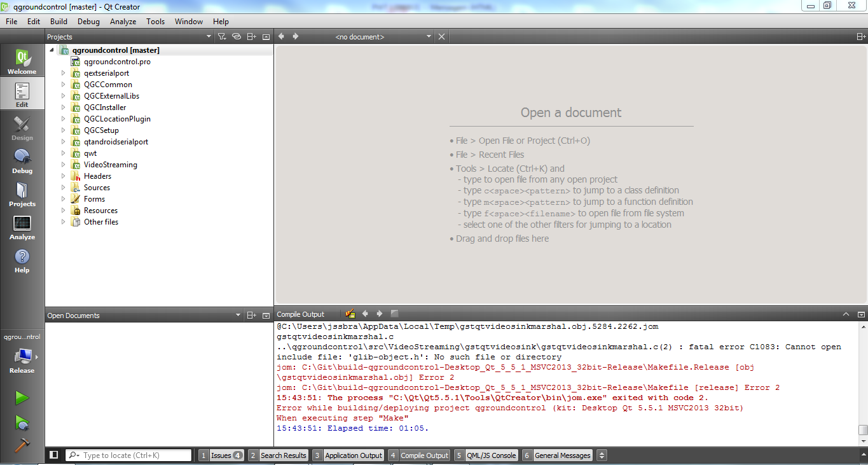
Task: Toggle the left sidebar visibility button
Action: point(54,455)
